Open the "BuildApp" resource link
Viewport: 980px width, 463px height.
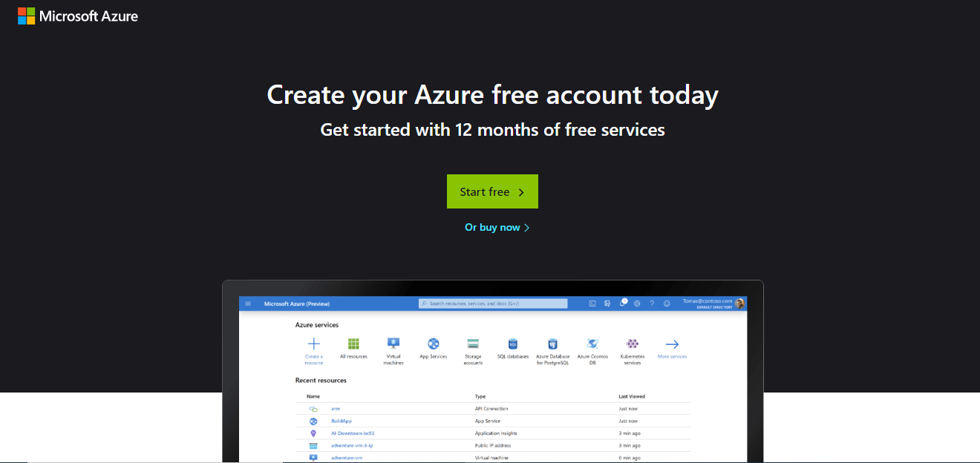coord(342,421)
